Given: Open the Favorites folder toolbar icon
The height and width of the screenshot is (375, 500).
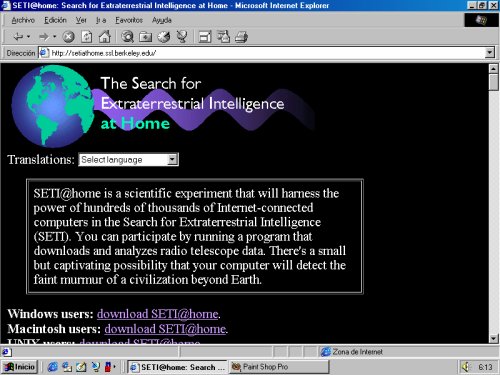Looking at the screenshot, I should (145, 37).
